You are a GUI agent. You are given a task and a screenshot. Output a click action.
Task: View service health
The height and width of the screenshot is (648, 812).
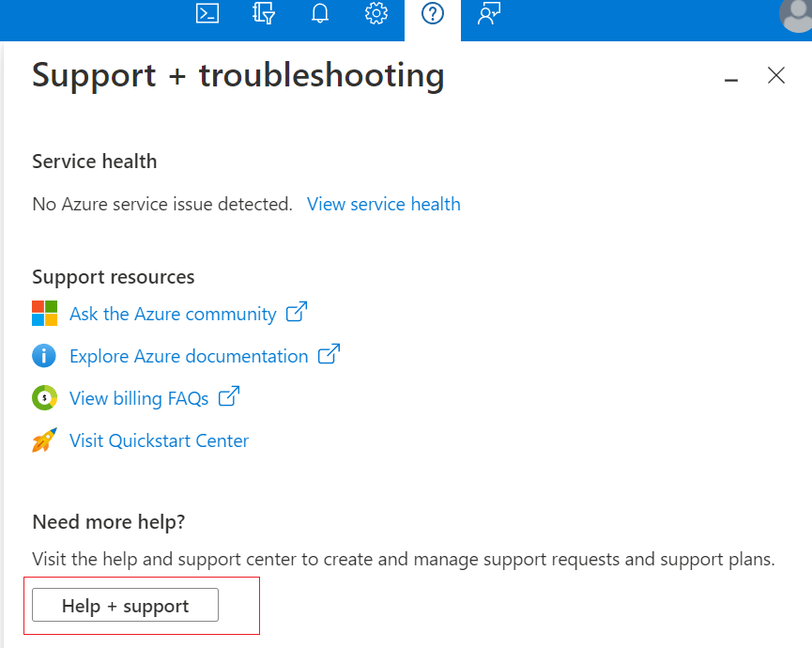[383, 204]
